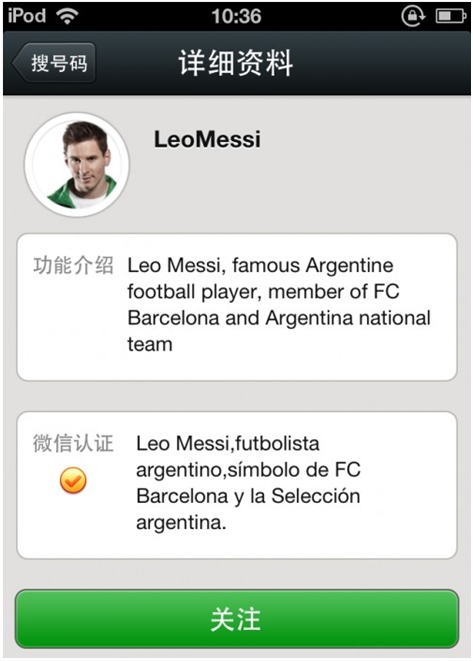Tap 'football player, member of FC' line
Image resolution: width=473 pixels, height=662 pixels.
263,292
